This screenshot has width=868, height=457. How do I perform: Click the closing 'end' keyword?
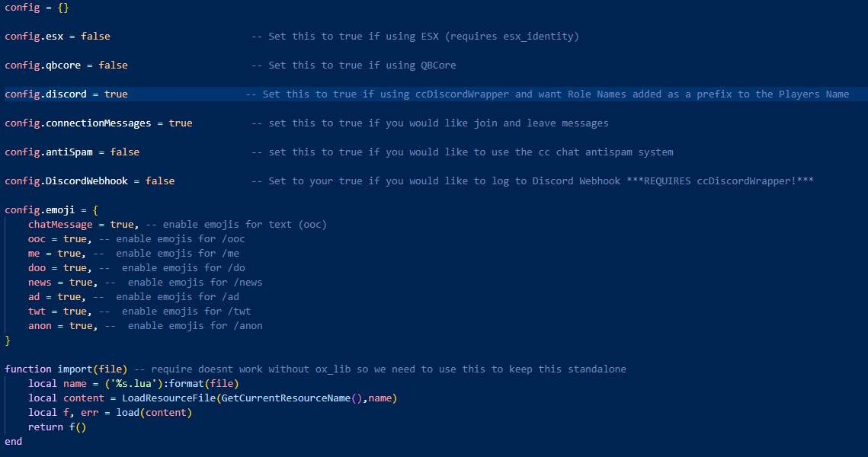14,442
